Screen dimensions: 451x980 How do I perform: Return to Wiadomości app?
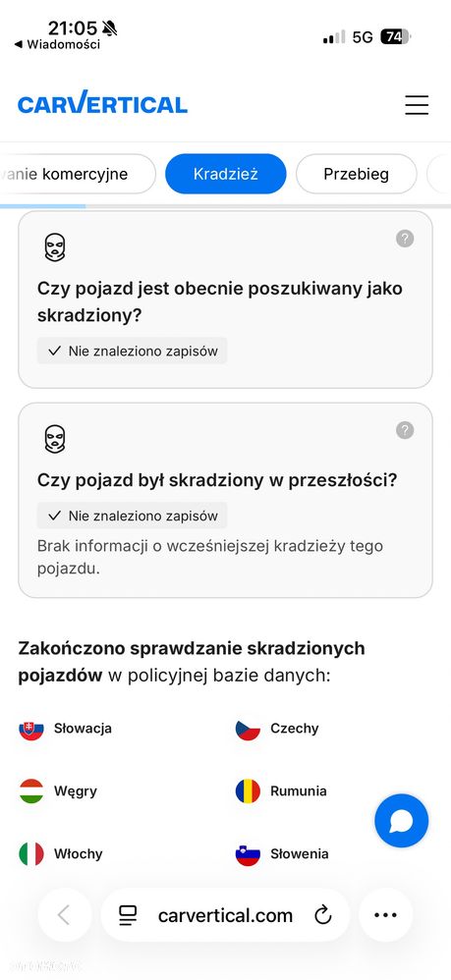coord(57,44)
